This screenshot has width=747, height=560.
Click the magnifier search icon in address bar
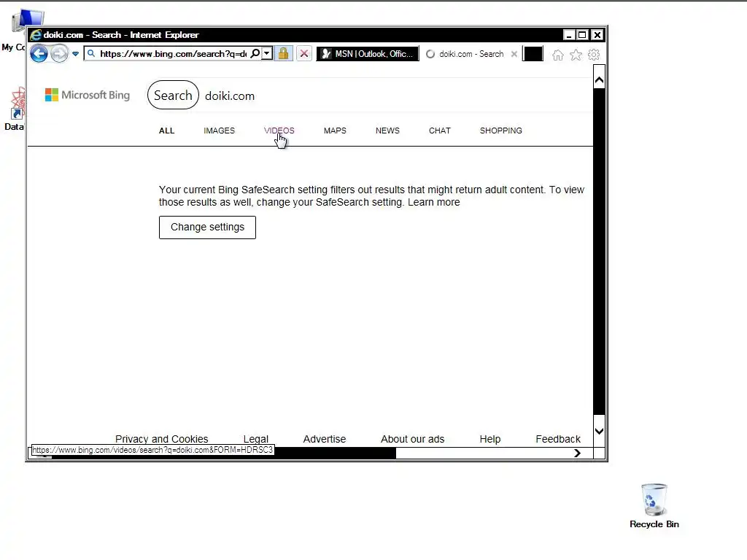point(255,53)
